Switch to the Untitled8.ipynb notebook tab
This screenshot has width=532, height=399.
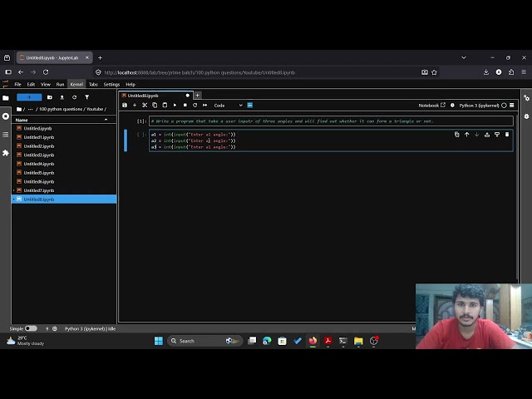pyautogui.click(x=156, y=96)
